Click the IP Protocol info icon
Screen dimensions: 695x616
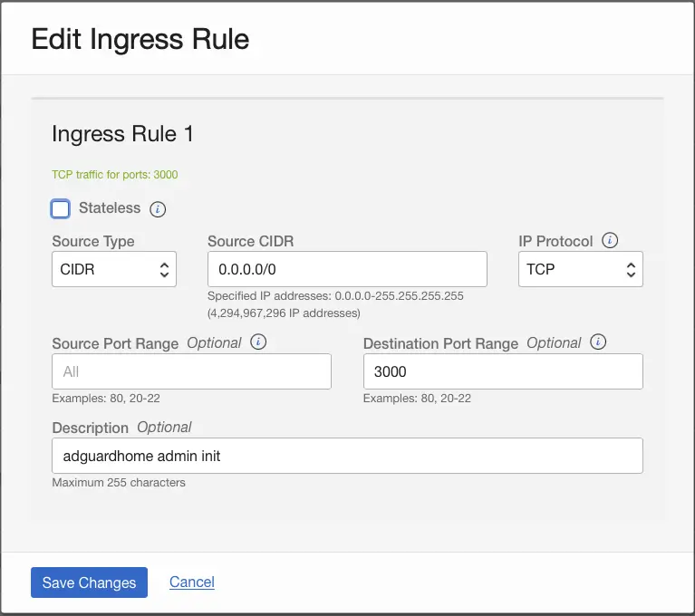coord(610,241)
